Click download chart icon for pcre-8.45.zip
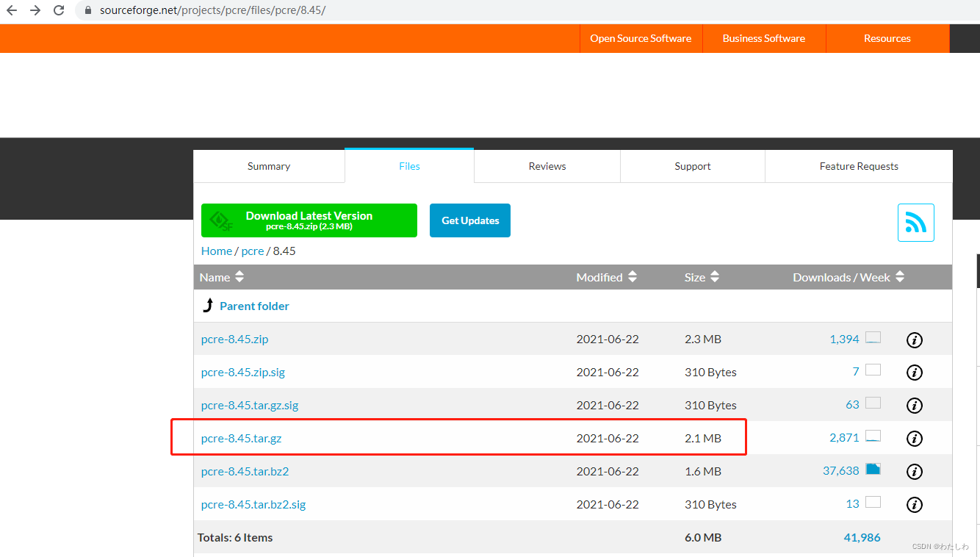This screenshot has height=557, width=980. 873,337
